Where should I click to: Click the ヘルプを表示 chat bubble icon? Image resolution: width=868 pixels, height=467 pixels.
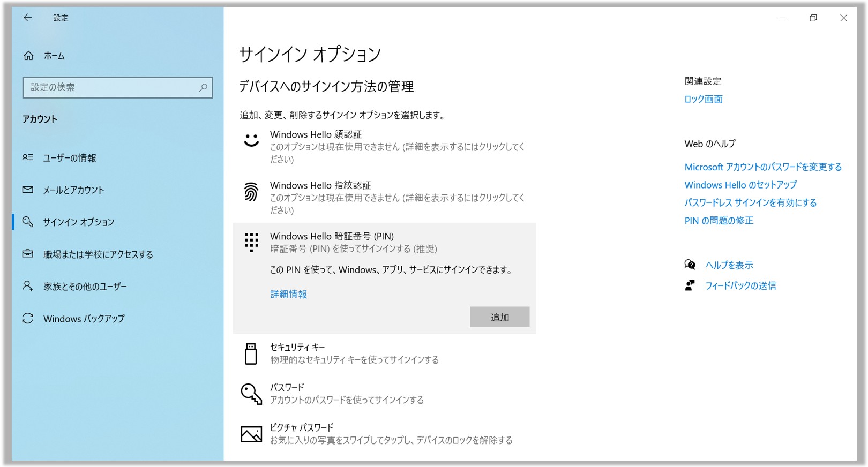tap(690, 265)
